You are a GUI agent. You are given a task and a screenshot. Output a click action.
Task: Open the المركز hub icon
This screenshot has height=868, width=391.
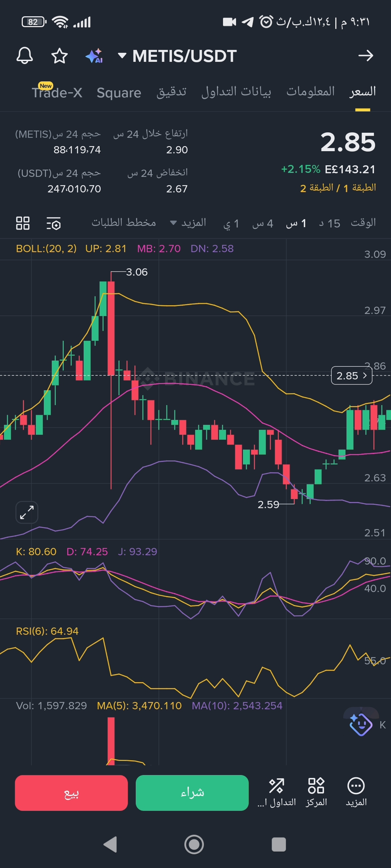316,792
